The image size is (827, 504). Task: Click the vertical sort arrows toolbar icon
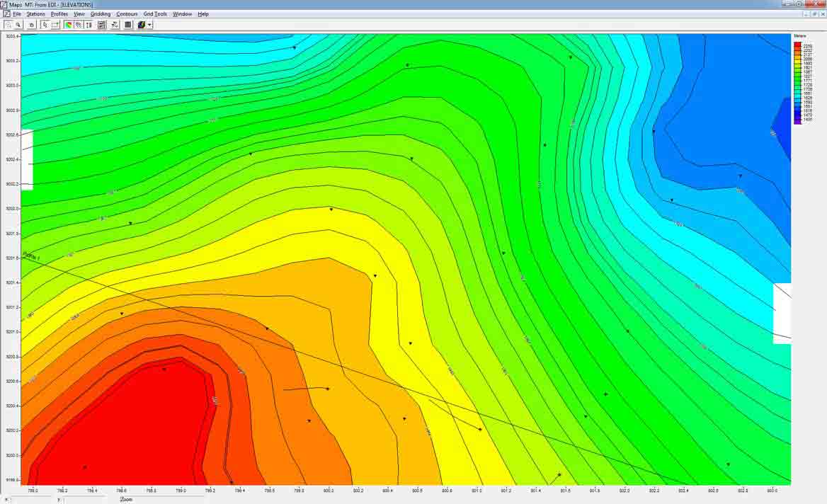88,25
